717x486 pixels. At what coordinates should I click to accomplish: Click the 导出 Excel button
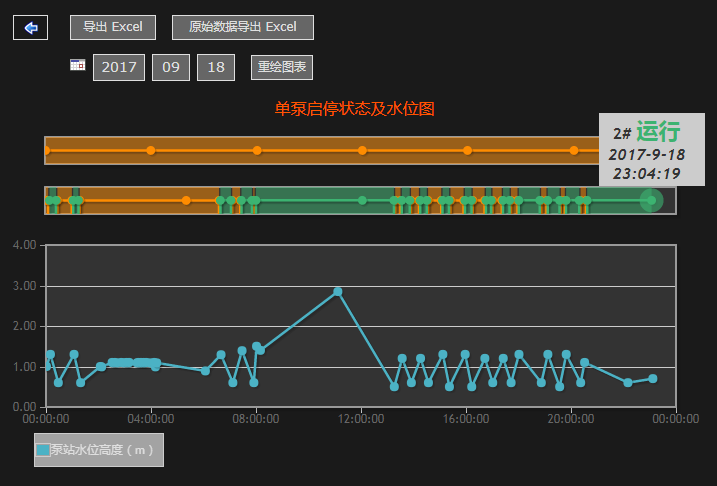point(113,28)
